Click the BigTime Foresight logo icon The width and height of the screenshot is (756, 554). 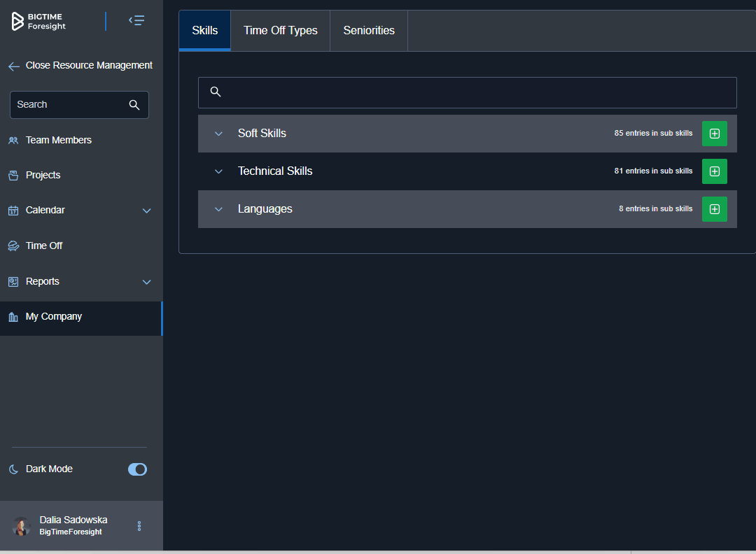(17, 21)
